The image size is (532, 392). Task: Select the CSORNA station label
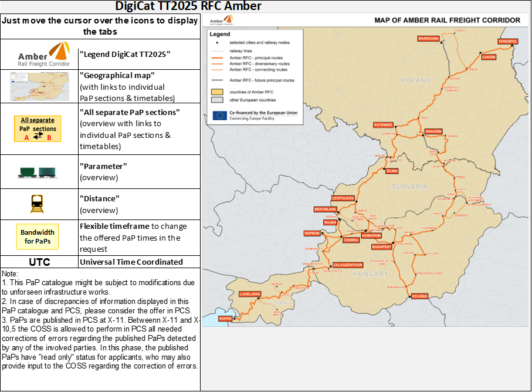[x=351, y=240]
